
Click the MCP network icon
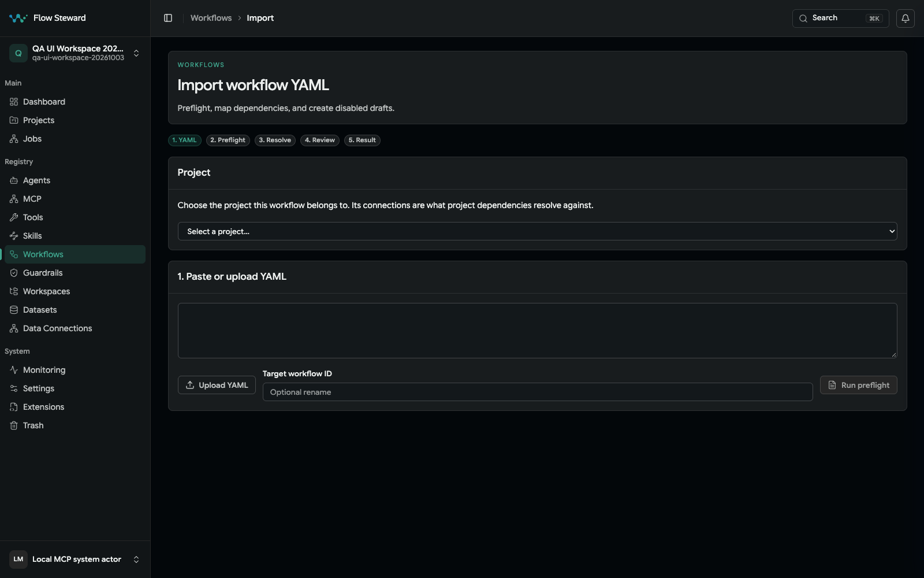point(14,199)
